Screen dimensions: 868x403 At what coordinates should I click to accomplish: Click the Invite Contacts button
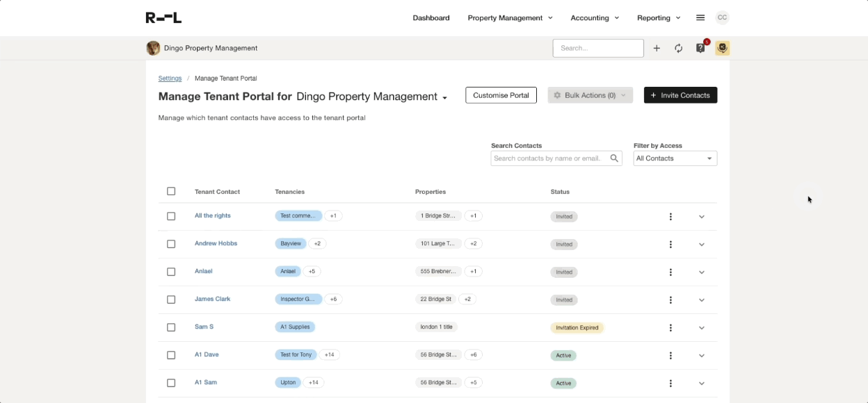coord(680,95)
